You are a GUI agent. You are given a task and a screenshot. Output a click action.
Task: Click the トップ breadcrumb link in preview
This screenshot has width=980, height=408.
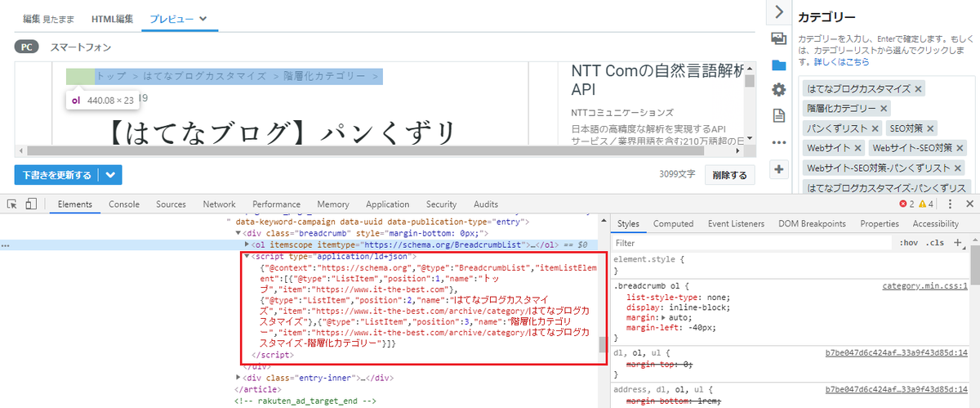pyautogui.click(x=111, y=76)
